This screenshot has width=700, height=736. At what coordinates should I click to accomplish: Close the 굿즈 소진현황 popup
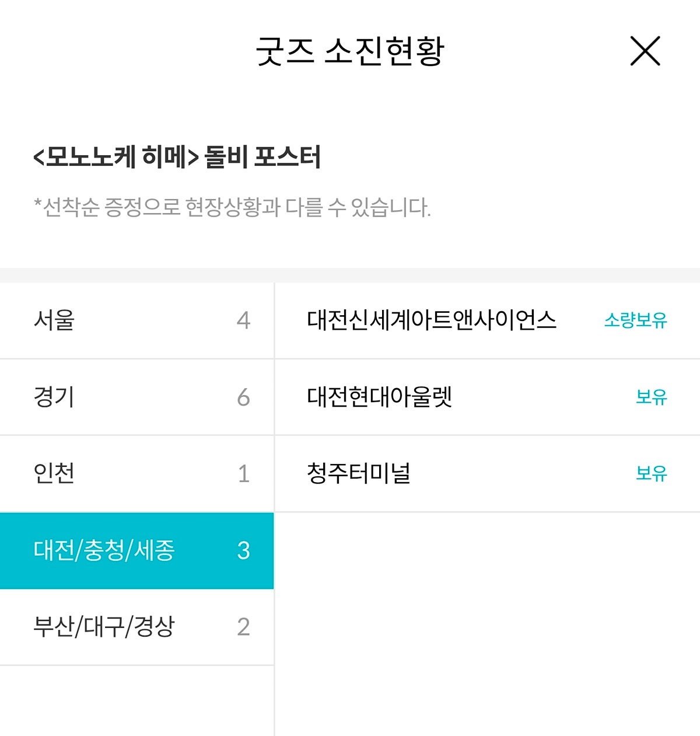[x=645, y=51]
